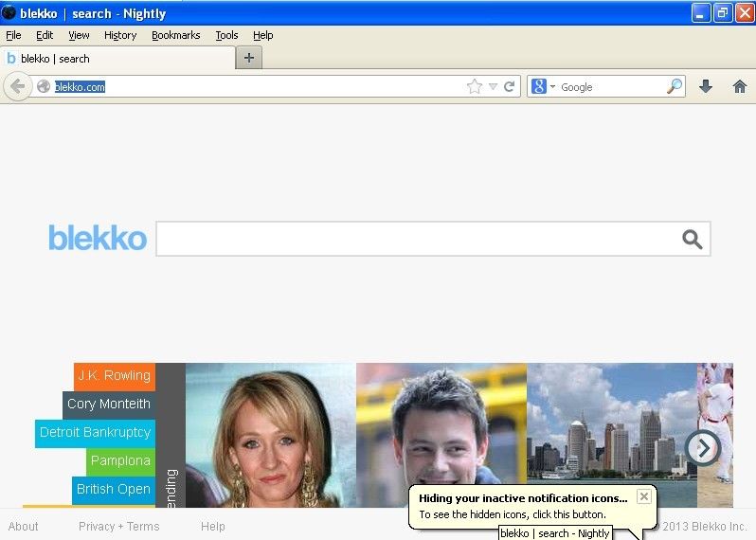Open the downloads arrow icon
Image resolution: width=756 pixels, height=540 pixels.
click(x=706, y=86)
